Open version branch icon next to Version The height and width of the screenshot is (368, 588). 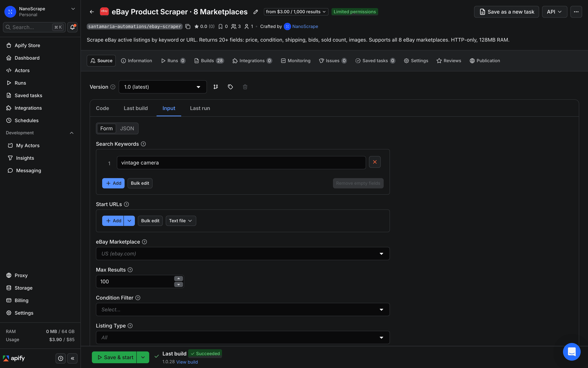point(216,87)
